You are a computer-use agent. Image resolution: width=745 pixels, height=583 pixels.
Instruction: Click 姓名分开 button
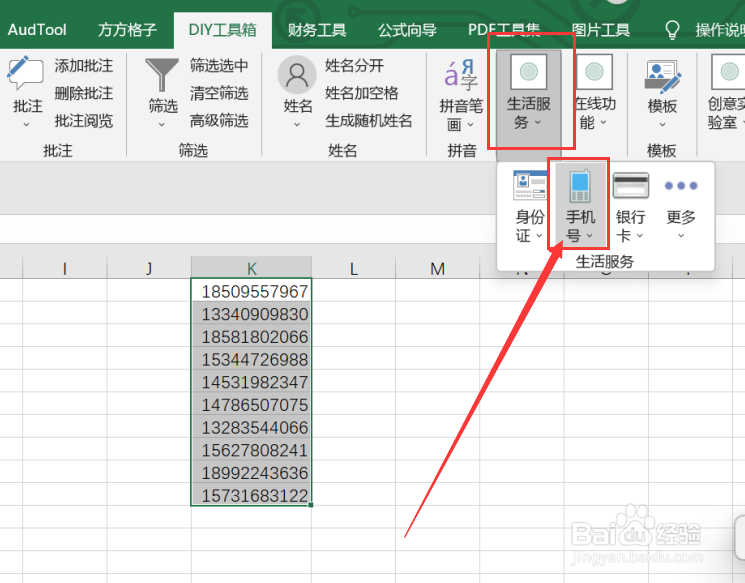coord(354,66)
